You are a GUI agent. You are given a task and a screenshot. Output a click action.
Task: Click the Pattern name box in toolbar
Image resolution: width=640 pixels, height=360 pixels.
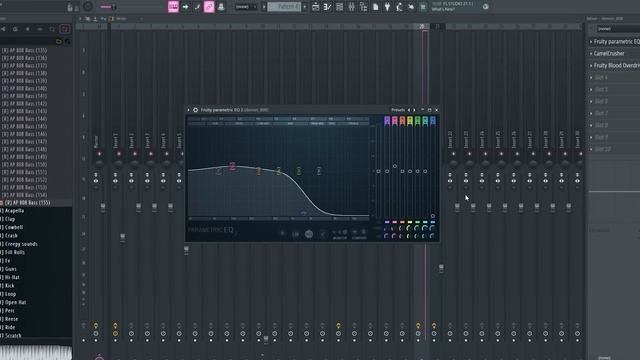pyautogui.click(x=284, y=7)
